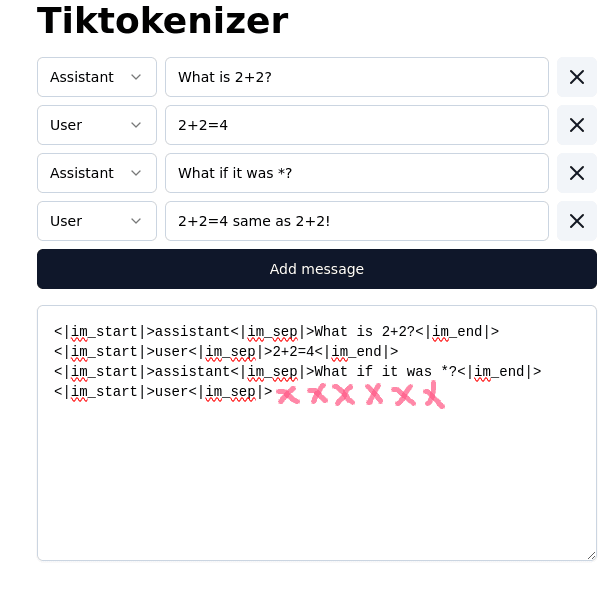Expand the User dropdown next to '2+2=4'

(97, 125)
